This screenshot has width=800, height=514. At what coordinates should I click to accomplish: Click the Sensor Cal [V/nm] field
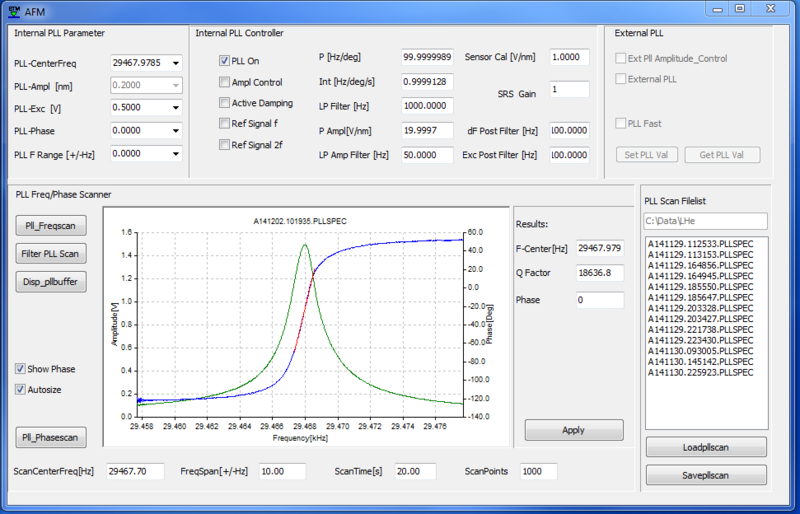click(x=569, y=57)
